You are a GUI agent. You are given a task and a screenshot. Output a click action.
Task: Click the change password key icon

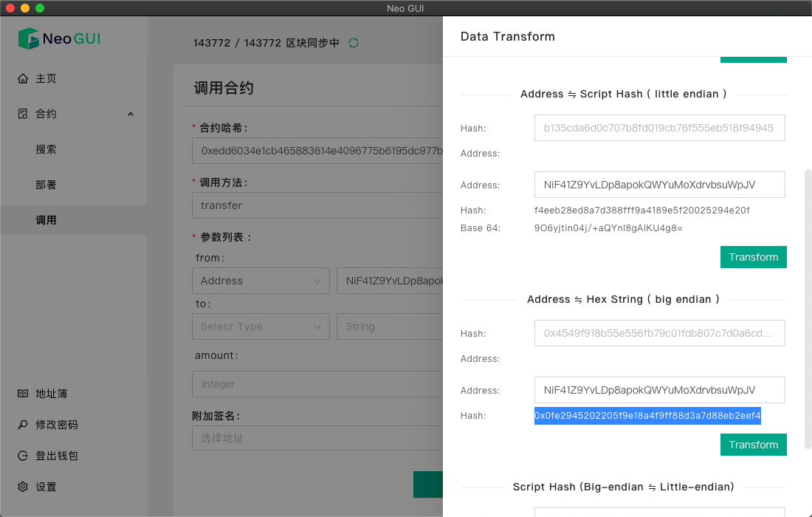tap(23, 425)
